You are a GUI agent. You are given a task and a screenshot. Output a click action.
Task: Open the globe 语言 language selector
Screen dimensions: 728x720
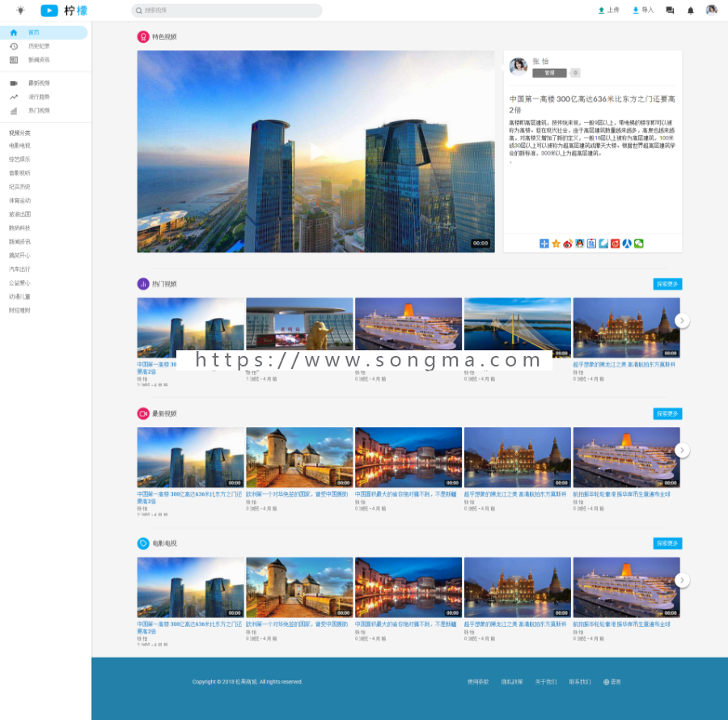[x=612, y=682]
